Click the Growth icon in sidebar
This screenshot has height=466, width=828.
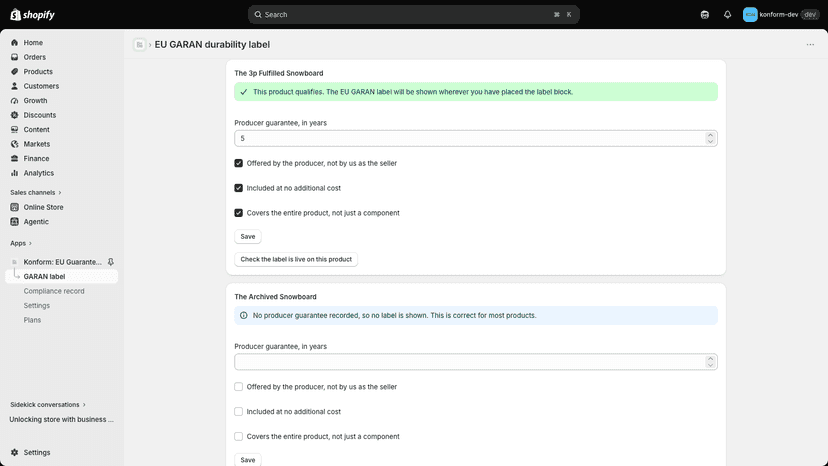(x=14, y=100)
